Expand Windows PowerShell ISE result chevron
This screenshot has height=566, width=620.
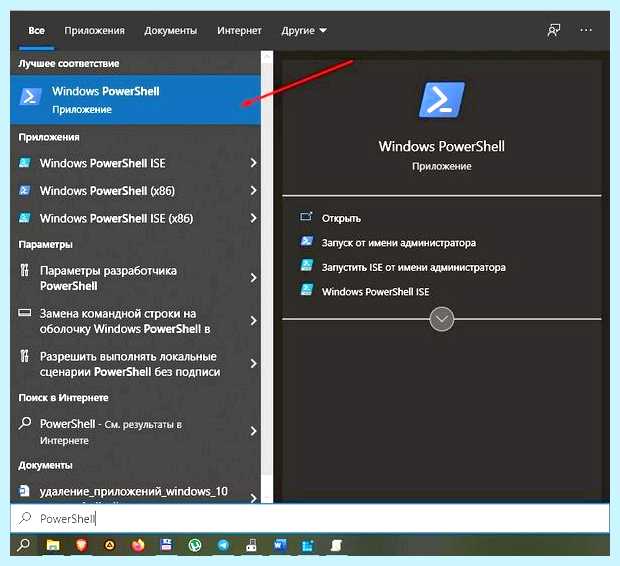pyautogui.click(x=253, y=163)
